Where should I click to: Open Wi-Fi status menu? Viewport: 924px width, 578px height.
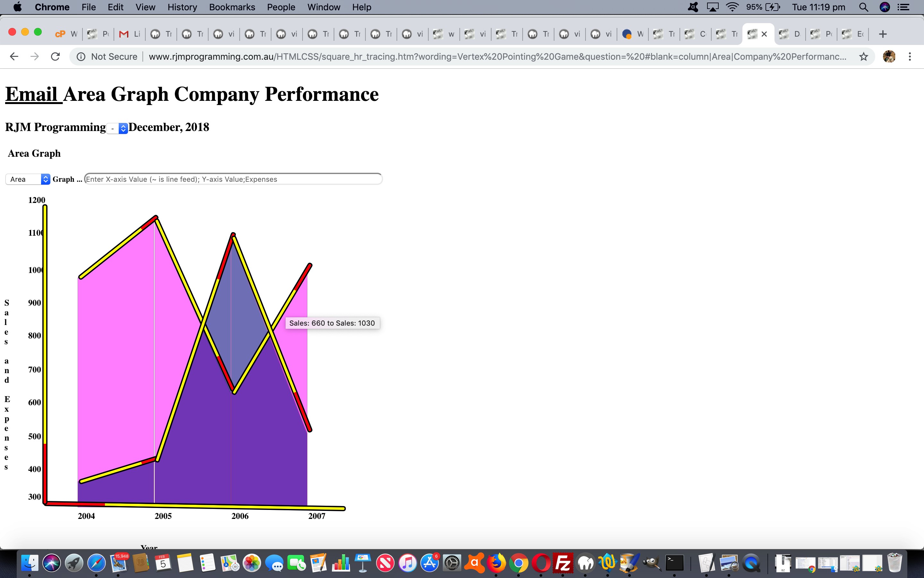click(x=732, y=7)
